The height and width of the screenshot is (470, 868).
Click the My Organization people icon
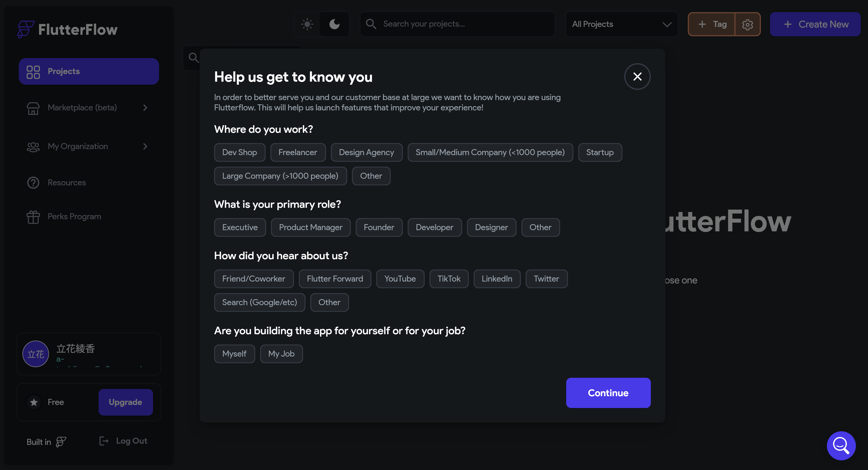[x=33, y=147]
